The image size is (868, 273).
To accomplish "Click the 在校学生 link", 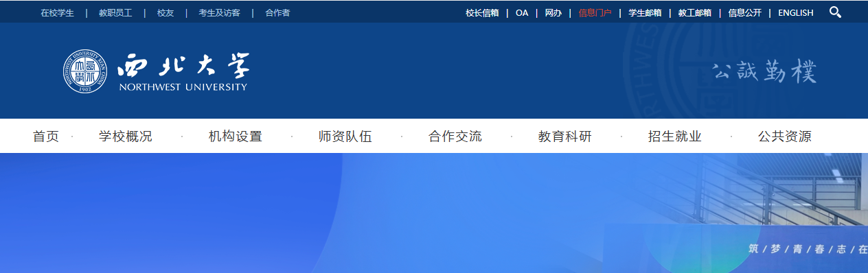I will coord(58,13).
